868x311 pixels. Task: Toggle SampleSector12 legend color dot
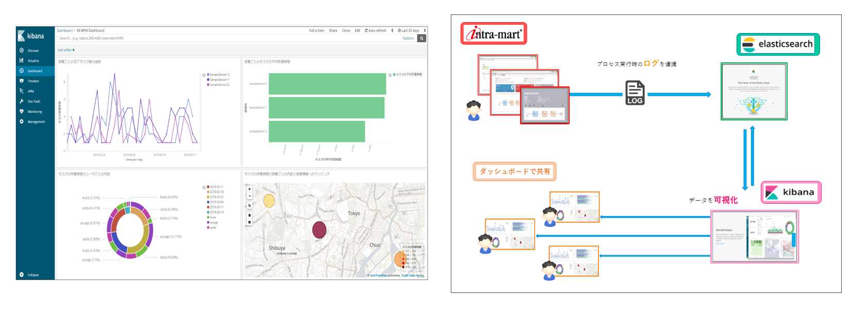(x=208, y=75)
